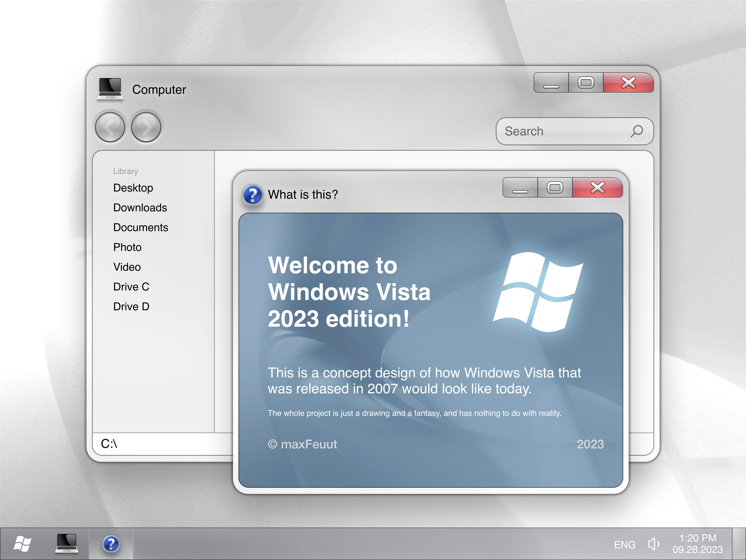Click the 2023 text in dialog corner
Screen dimensions: 746x560
pyautogui.click(x=590, y=444)
